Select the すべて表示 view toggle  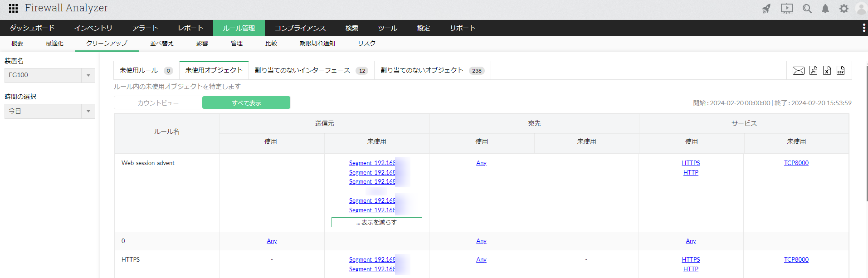tap(246, 103)
